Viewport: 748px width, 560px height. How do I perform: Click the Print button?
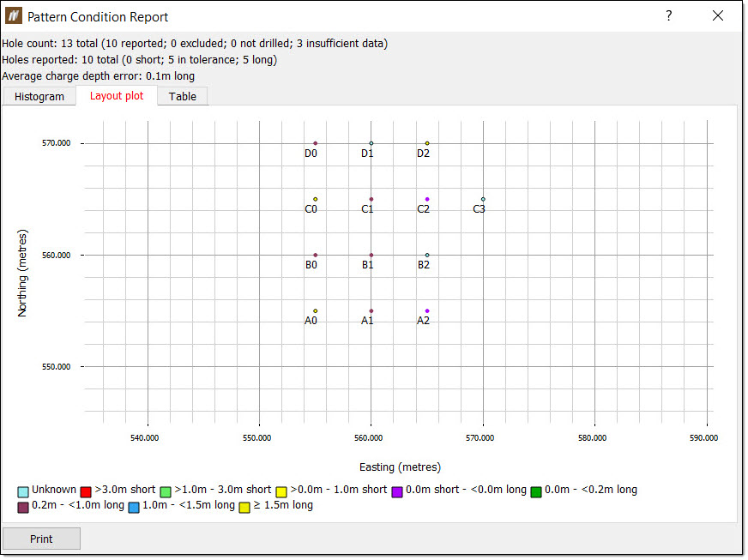41,539
